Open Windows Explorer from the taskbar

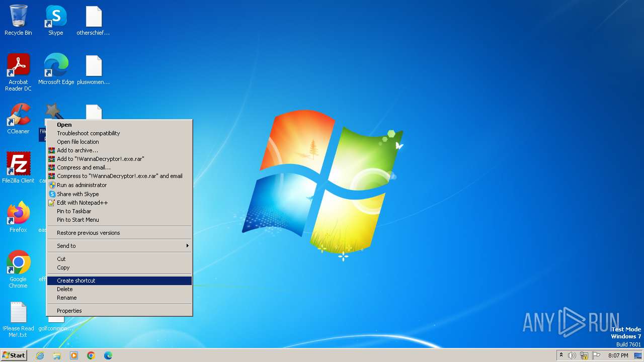(x=57, y=355)
